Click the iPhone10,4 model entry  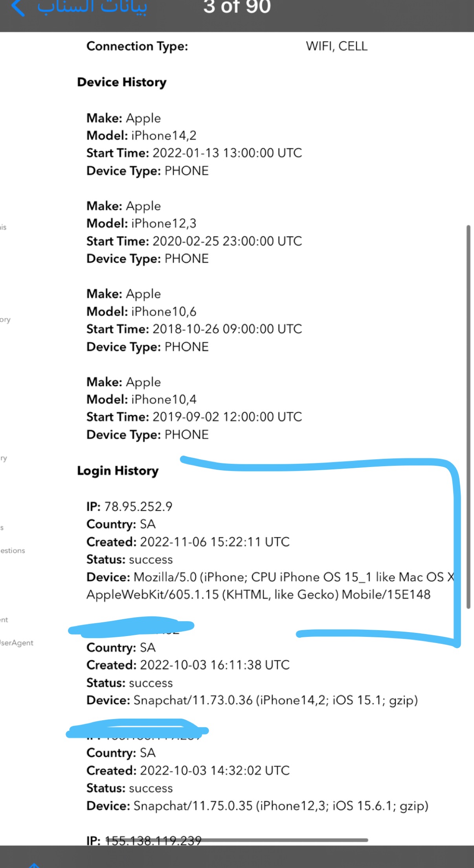(x=141, y=399)
